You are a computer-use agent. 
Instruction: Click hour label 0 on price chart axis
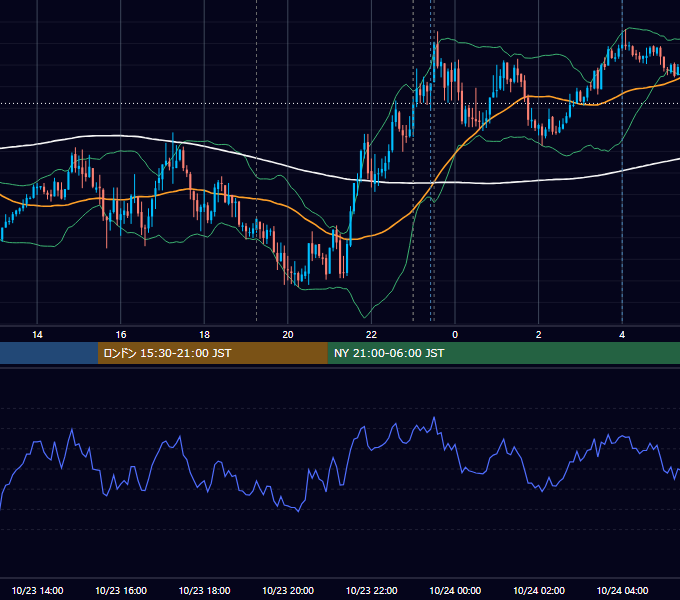[455, 335]
